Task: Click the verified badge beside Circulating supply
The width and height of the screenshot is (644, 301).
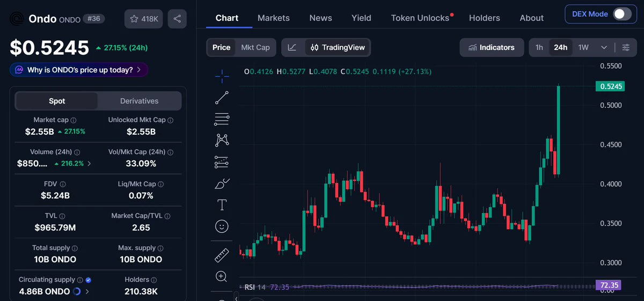Action: 89,280
